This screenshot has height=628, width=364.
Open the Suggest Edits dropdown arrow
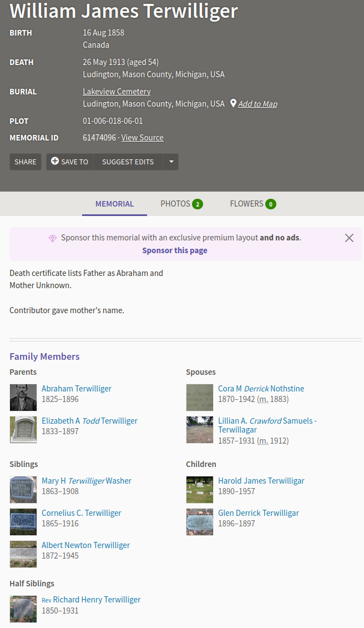(x=171, y=162)
